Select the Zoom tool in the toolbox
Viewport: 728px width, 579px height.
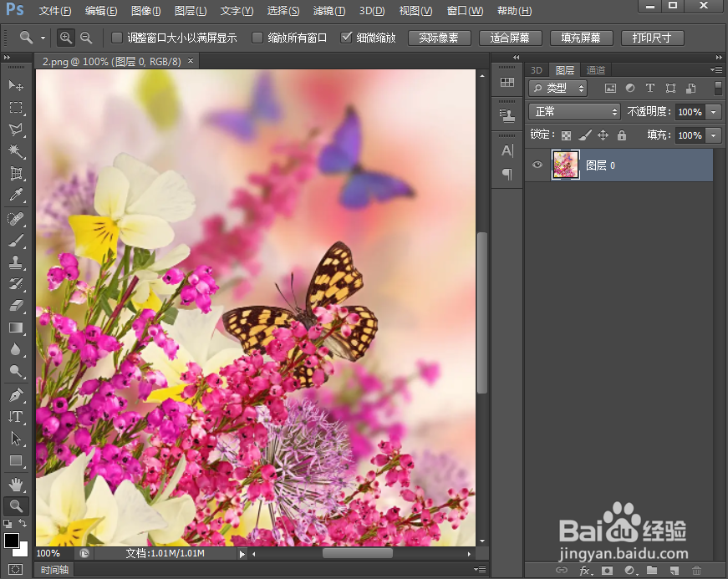[x=16, y=505]
